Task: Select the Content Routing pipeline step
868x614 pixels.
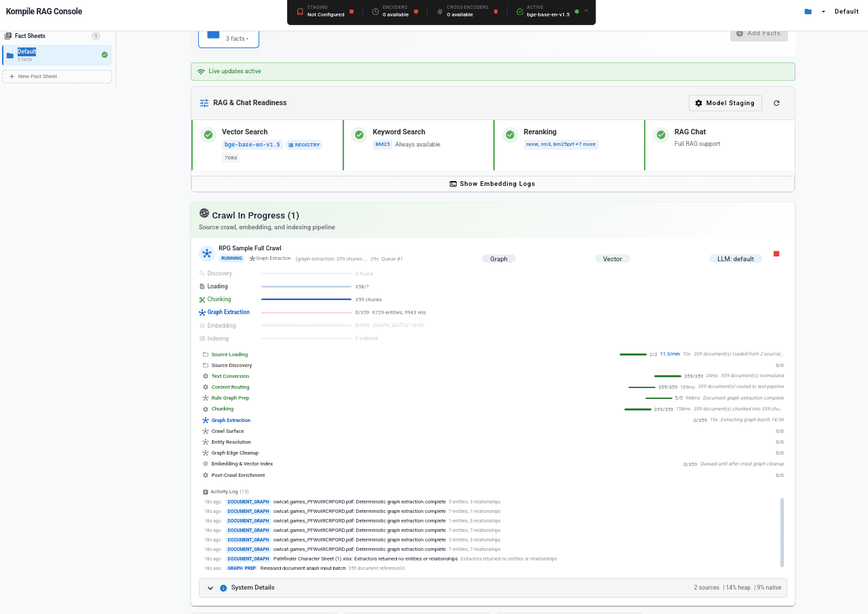Action: coord(493,387)
